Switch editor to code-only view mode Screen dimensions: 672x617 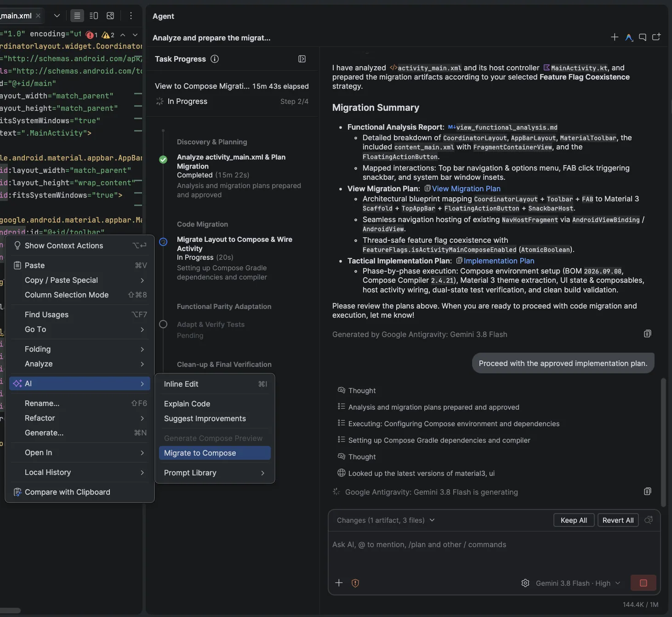click(x=77, y=16)
